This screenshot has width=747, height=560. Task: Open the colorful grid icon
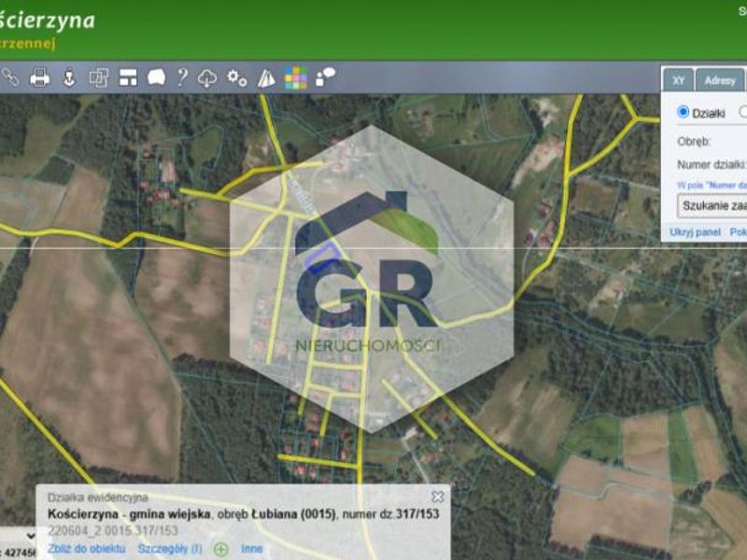[296, 78]
